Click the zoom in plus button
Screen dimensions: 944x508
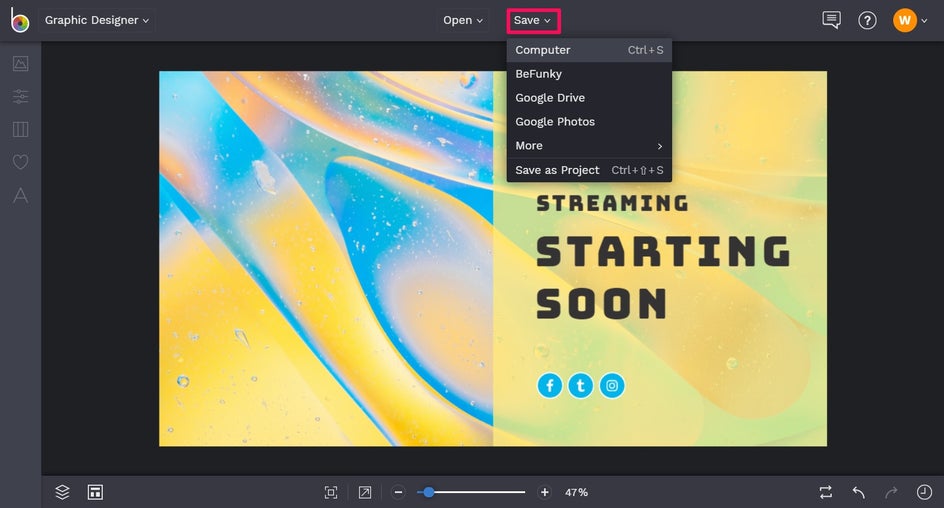(544, 492)
